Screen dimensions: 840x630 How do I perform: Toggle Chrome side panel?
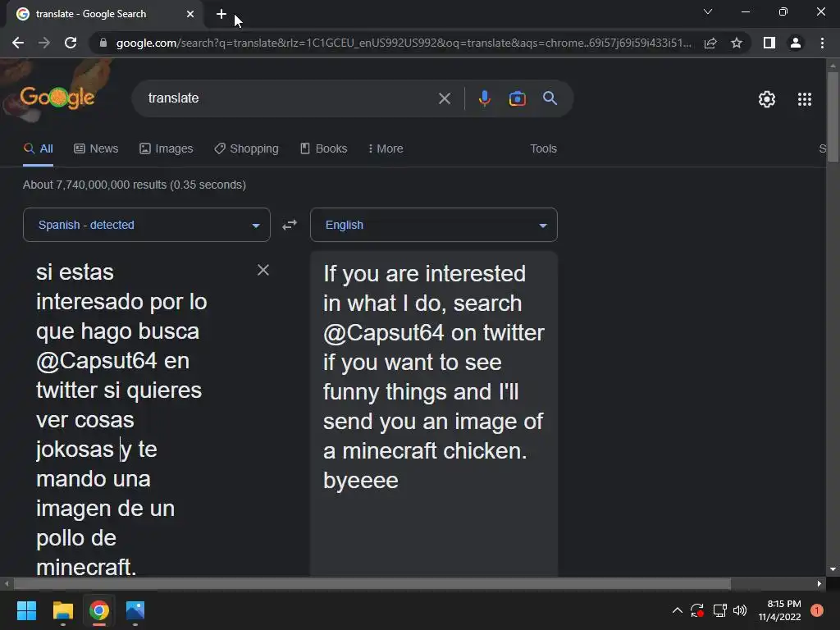pyautogui.click(x=769, y=43)
